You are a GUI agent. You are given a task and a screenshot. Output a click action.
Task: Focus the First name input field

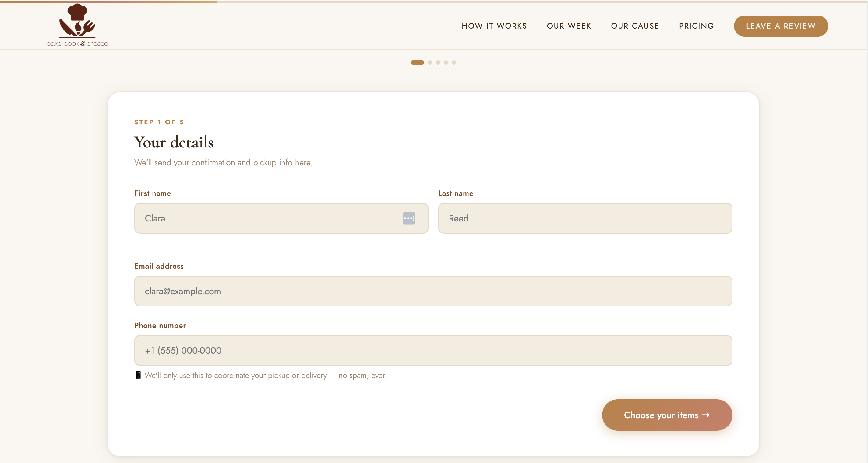pos(281,218)
